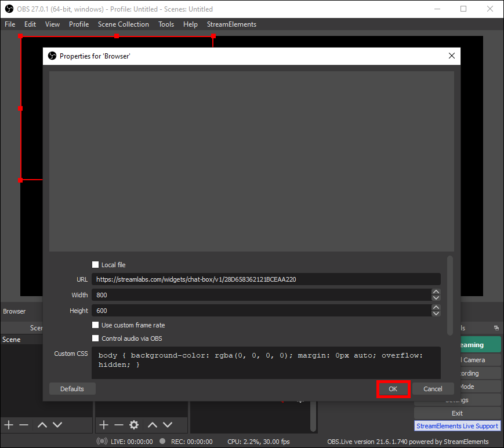Tick Use custom frame rate checkbox
The image size is (504, 448).
pyautogui.click(x=96, y=325)
